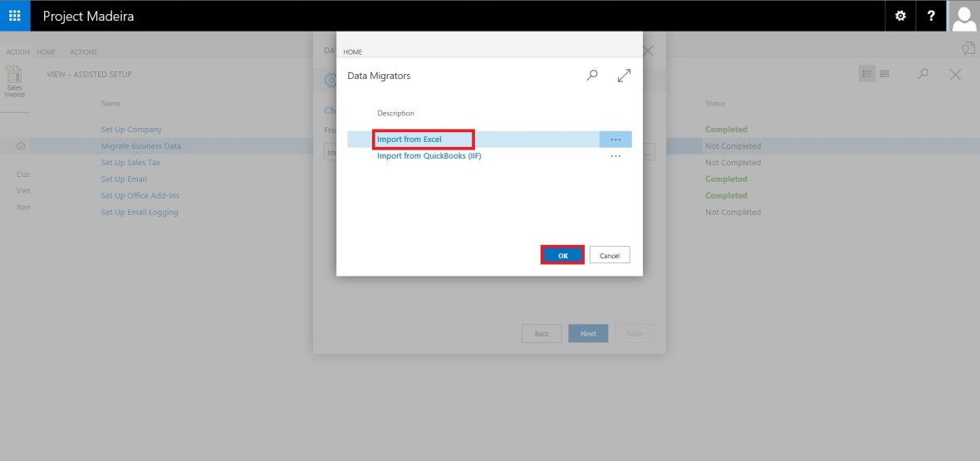Open ellipsis menu for Import from Excel
Screen dimensions: 980x461
(x=615, y=140)
